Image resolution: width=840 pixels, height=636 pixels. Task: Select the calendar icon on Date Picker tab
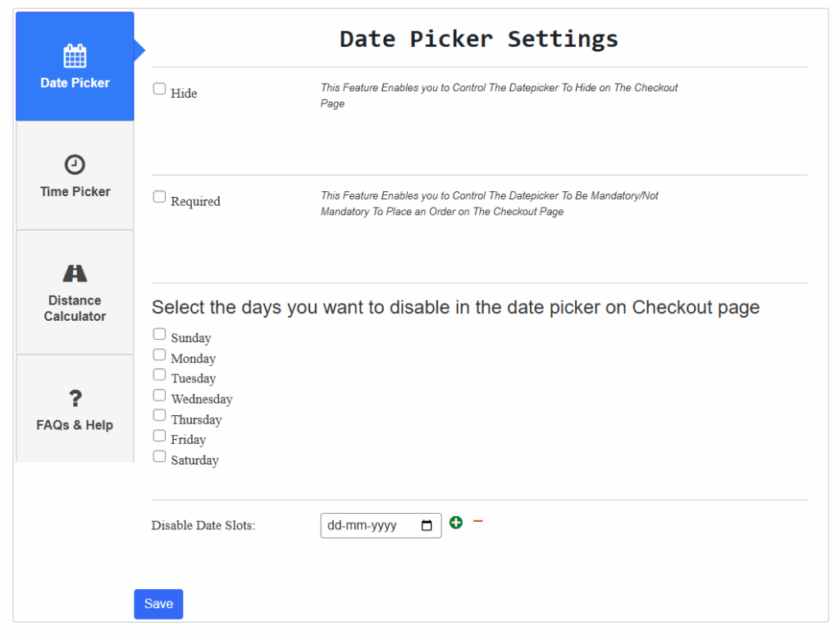75,54
